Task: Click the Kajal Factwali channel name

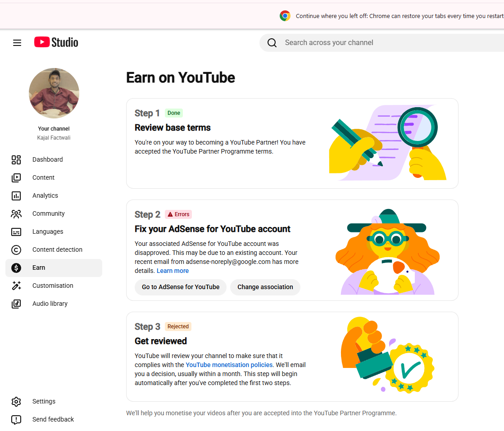Action: point(54,138)
